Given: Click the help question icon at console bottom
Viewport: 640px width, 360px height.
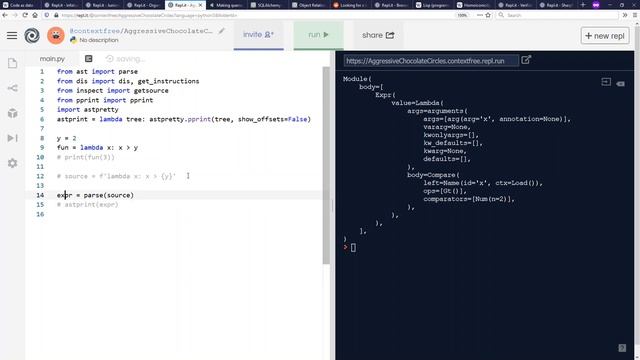Looking at the screenshot, I should pyautogui.click(x=622, y=348).
